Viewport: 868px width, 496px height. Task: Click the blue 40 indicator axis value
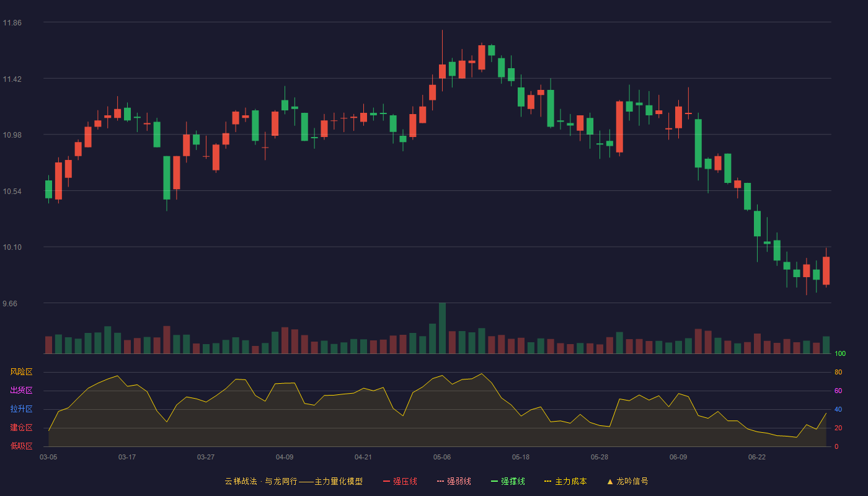[x=838, y=409]
